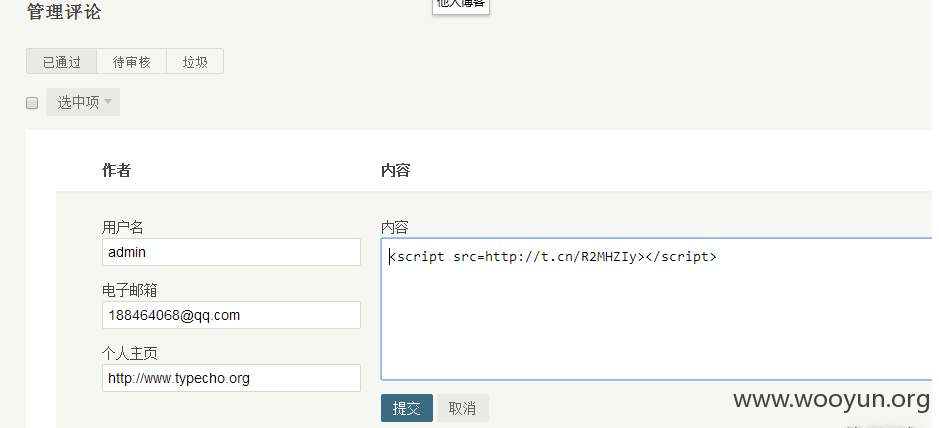
Task: Select the 作者 column header
Action: coord(116,171)
